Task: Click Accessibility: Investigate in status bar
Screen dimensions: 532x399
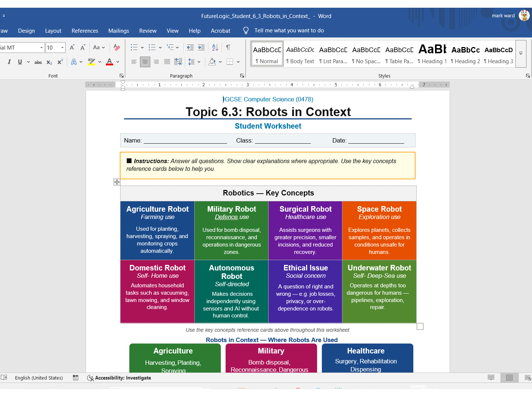Action: 119,378
